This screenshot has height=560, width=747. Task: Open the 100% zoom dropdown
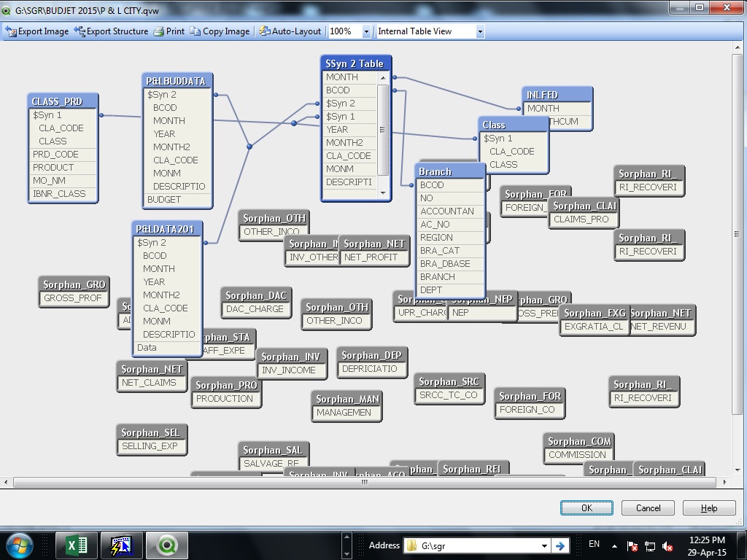point(366,31)
